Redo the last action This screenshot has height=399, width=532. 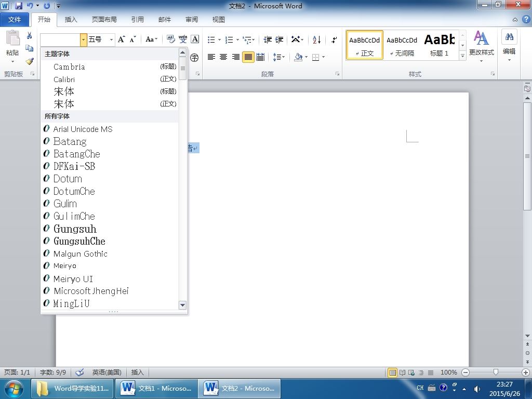47,6
